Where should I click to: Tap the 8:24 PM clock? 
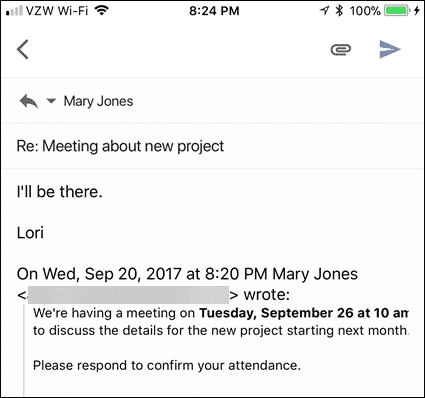tap(214, 11)
